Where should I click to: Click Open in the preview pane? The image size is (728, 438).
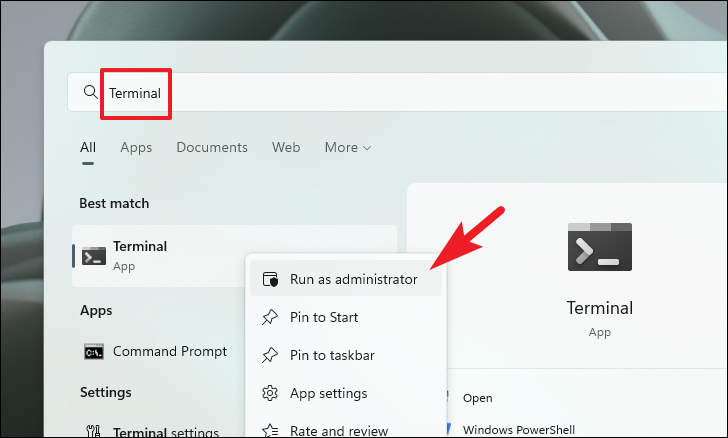pos(477,398)
